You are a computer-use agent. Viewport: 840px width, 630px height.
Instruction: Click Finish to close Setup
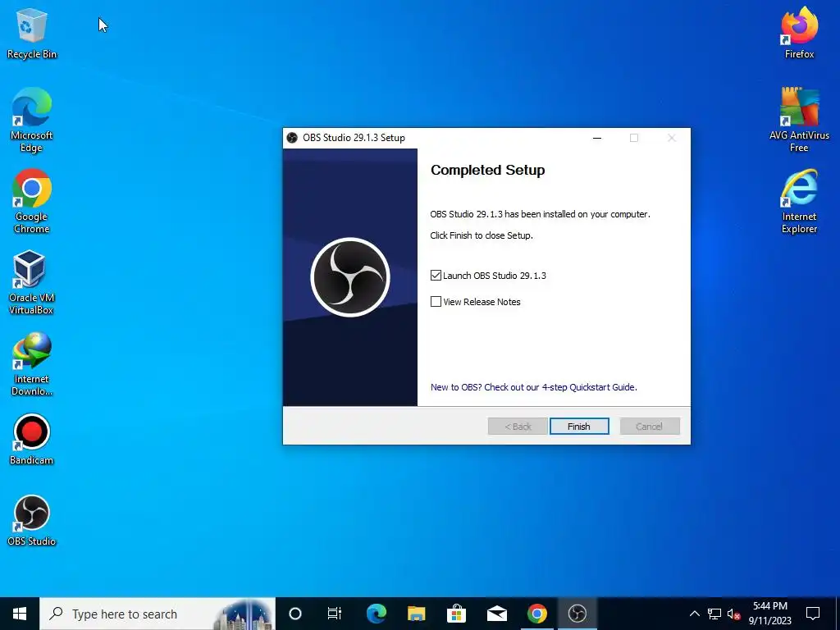pos(579,427)
